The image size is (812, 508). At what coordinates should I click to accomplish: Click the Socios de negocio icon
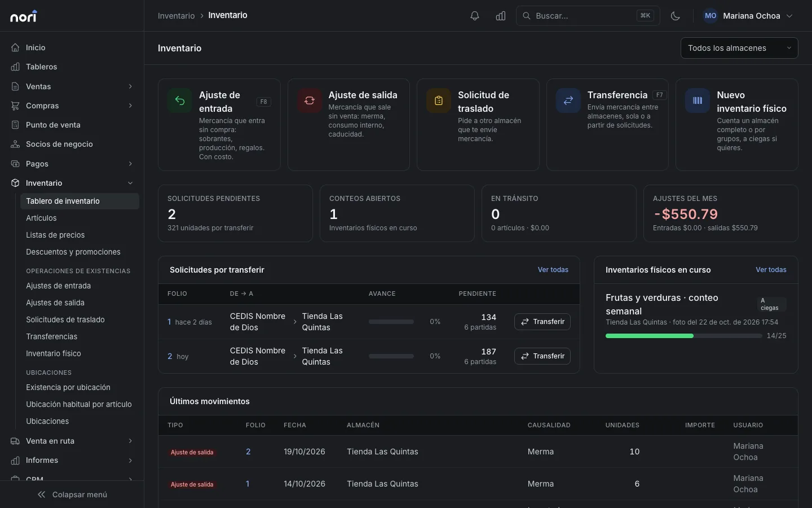[15, 144]
